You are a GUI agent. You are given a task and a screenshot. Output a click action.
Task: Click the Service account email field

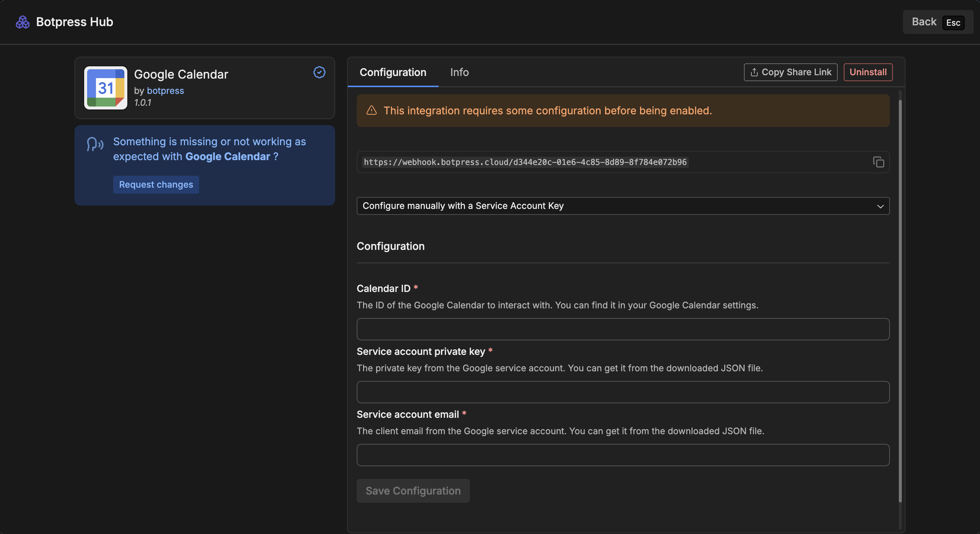tap(623, 455)
